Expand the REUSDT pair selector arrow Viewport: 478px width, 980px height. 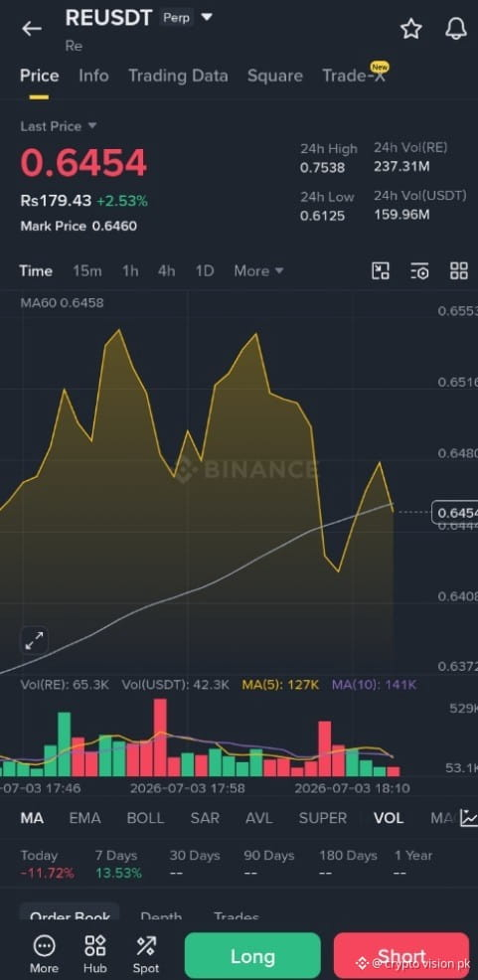click(207, 17)
